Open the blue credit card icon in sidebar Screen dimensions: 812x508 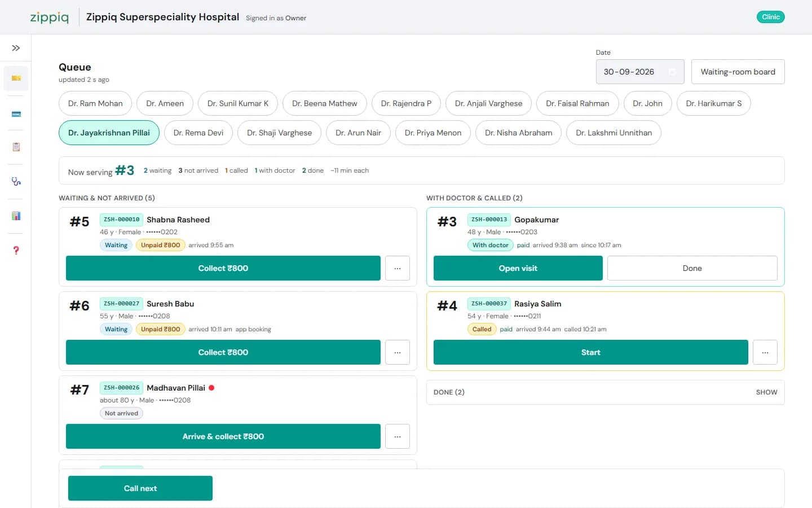click(x=16, y=114)
